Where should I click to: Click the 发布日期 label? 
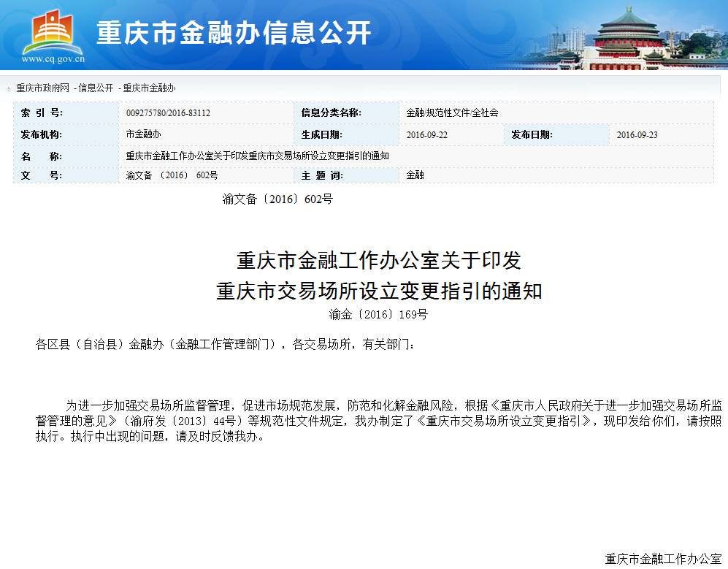(x=532, y=134)
